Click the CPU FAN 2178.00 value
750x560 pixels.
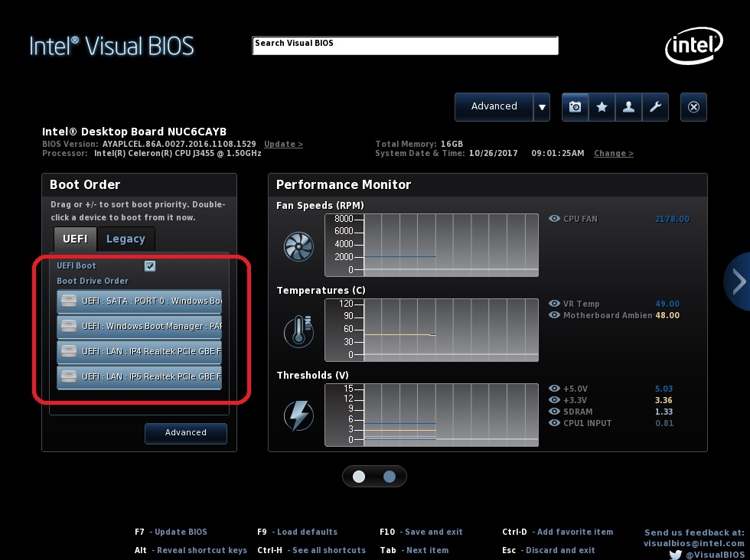[x=672, y=219]
